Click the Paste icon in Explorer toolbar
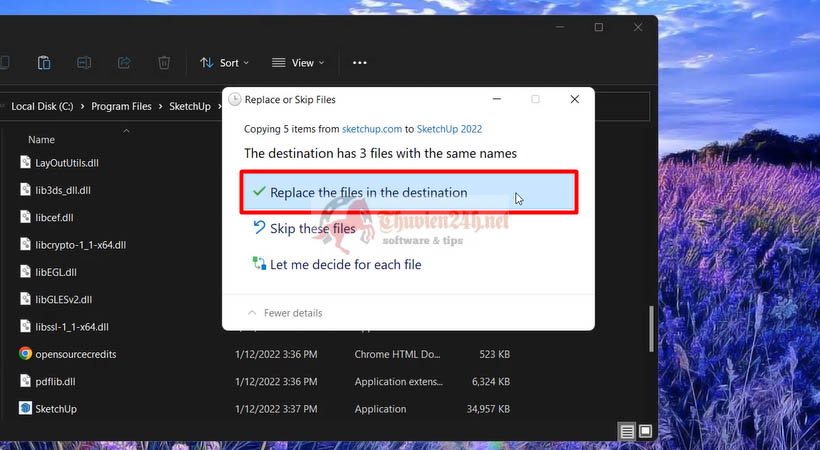820x450 pixels. (44, 63)
